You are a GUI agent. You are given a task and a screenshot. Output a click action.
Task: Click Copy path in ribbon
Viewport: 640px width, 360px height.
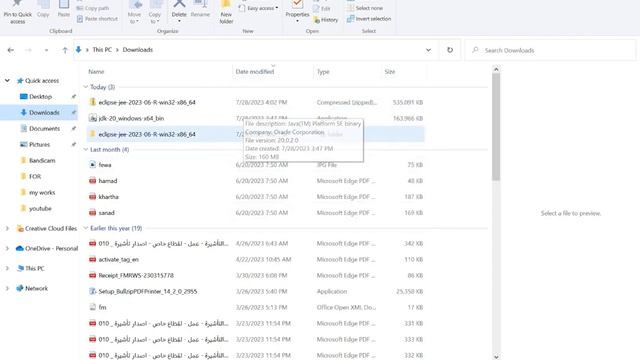(x=93, y=8)
